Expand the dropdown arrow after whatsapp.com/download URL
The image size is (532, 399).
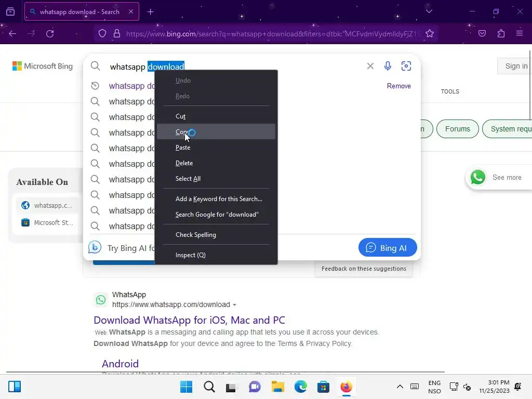click(234, 305)
